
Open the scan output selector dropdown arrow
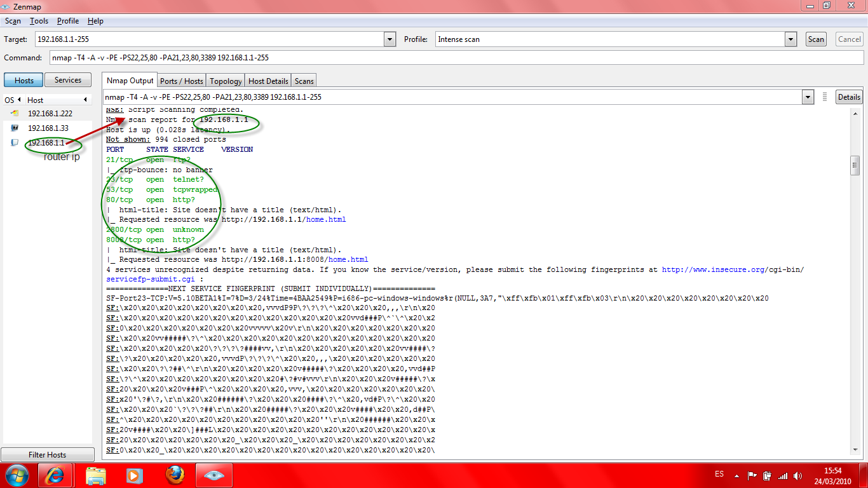(808, 97)
